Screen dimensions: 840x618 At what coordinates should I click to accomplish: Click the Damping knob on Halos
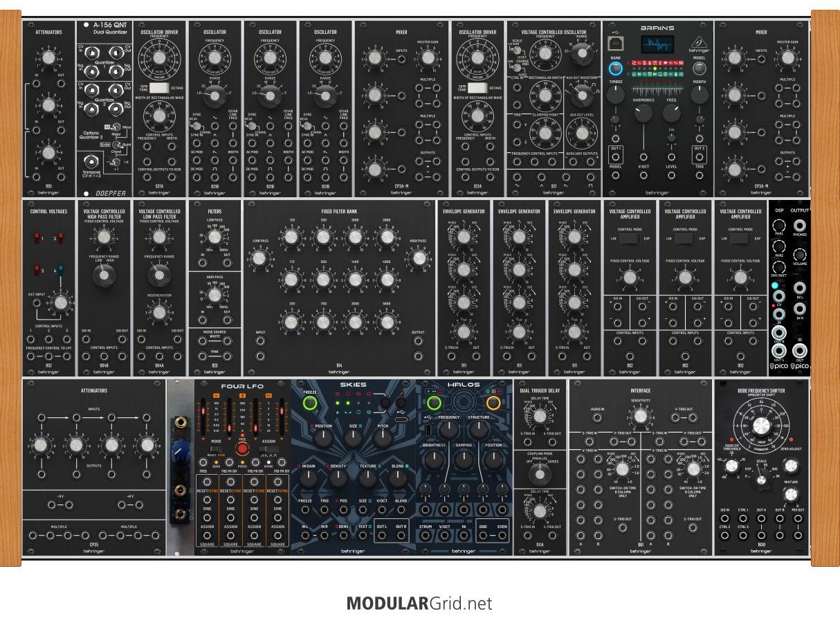tap(464, 460)
